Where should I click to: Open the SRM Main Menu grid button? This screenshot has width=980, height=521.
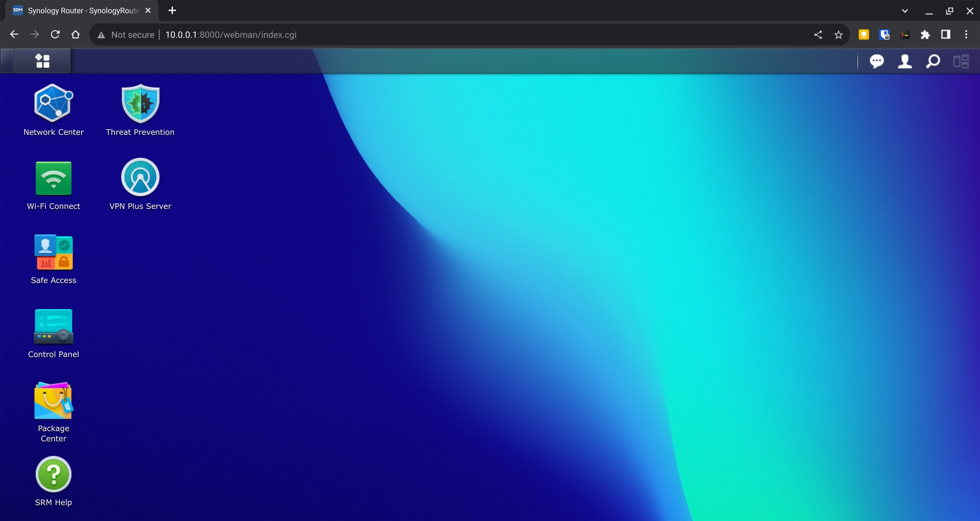(x=42, y=61)
